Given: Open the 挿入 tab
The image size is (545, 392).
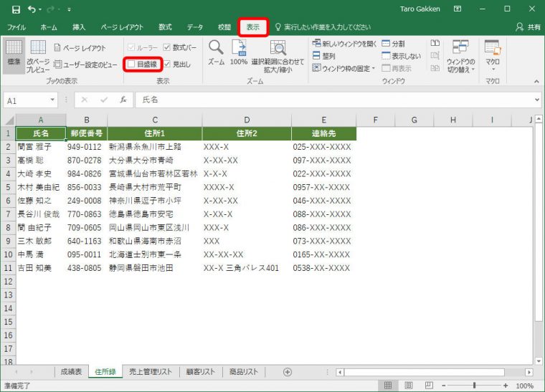Looking at the screenshot, I should click(x=79, y=27).
